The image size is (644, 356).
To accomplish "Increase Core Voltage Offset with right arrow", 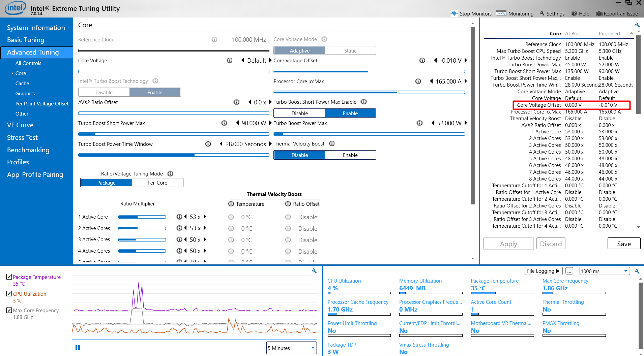I will coord(466,60).
